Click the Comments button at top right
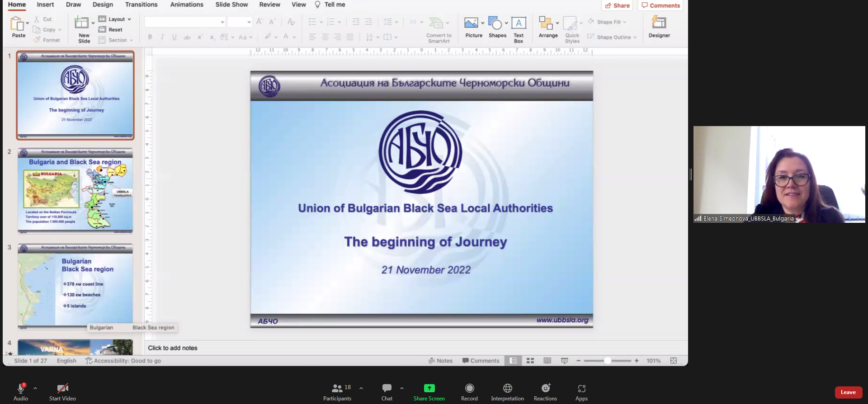This screenshot has width=868, height=404. [660, 5]
